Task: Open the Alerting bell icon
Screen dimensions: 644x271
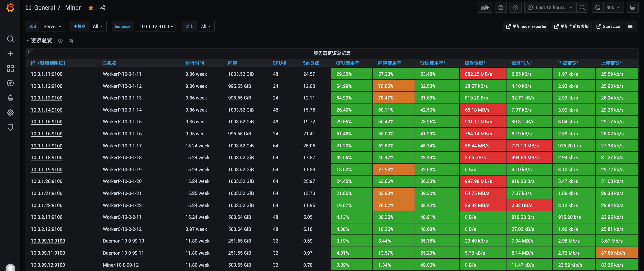Action: tap(10, 98)
